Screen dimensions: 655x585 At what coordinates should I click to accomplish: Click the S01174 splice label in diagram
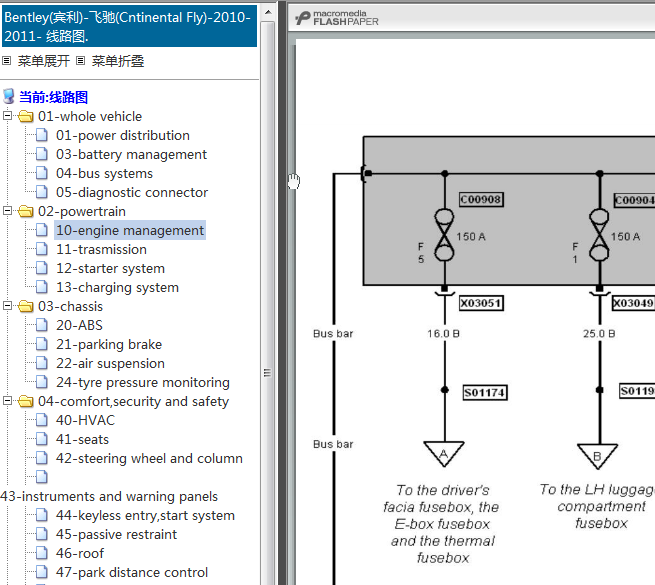(x=485, y=392)
